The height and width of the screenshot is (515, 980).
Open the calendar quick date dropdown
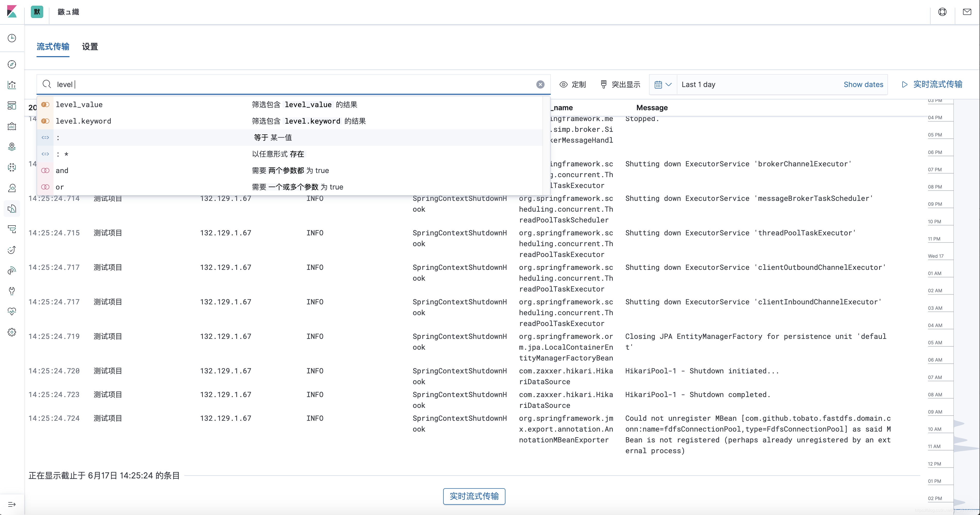(x=663, y=84)
